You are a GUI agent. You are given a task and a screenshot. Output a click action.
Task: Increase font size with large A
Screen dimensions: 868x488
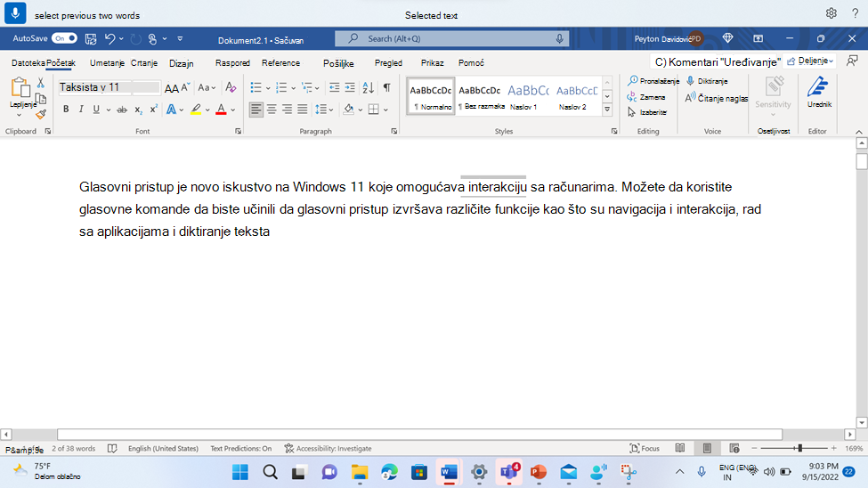point(172,88)
